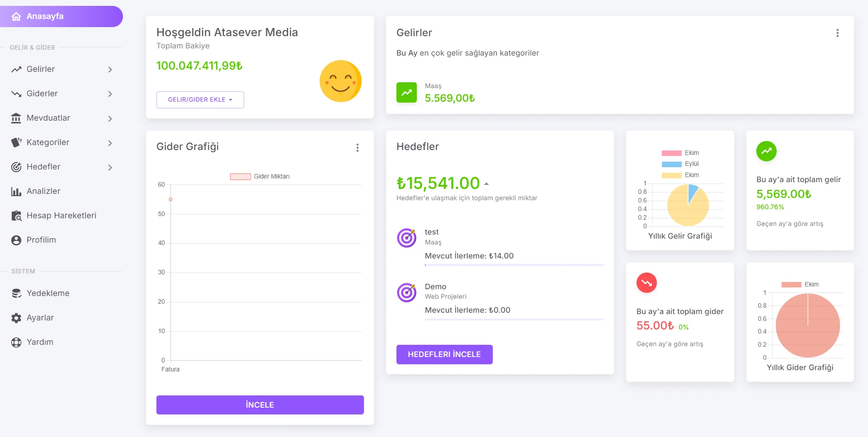Image resolution: width=868 pixels, height=437 pixels.
Task: Click the Hesap Hareketleri icon
Action: pyautogui.click(x=16, y=216)
